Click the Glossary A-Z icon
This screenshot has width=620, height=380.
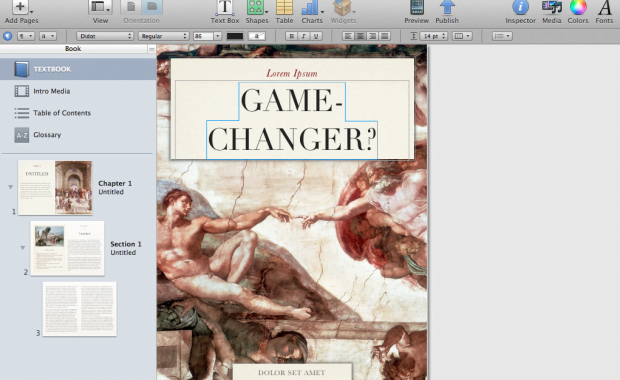tap(21, 135)
